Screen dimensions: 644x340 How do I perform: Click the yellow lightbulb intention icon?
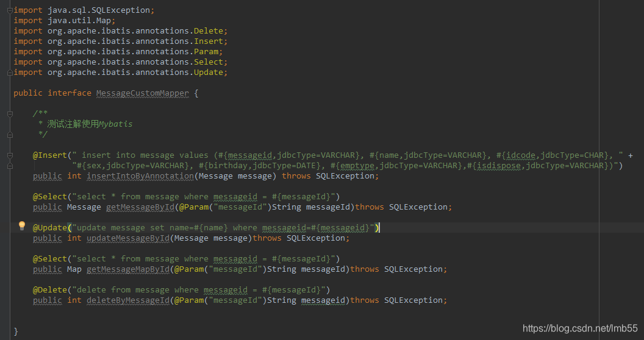click(22, 225)
